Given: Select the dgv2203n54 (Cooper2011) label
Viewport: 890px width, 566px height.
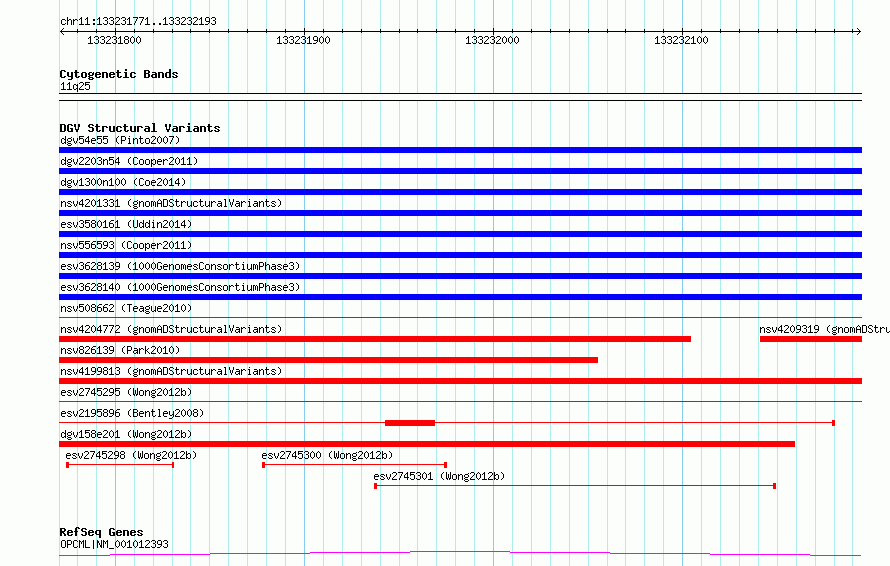Looking at the screenshot, I should 129,161.
